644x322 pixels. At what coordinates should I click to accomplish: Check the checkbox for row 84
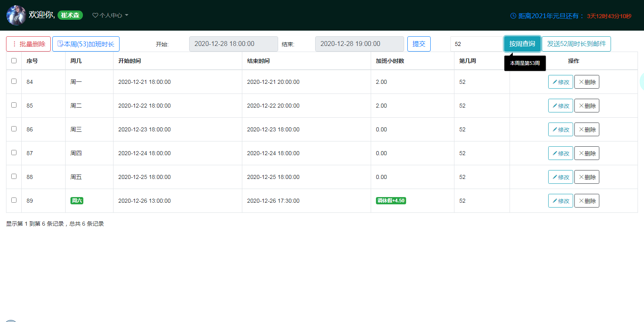pyautogui.click(x=14, y=81)
